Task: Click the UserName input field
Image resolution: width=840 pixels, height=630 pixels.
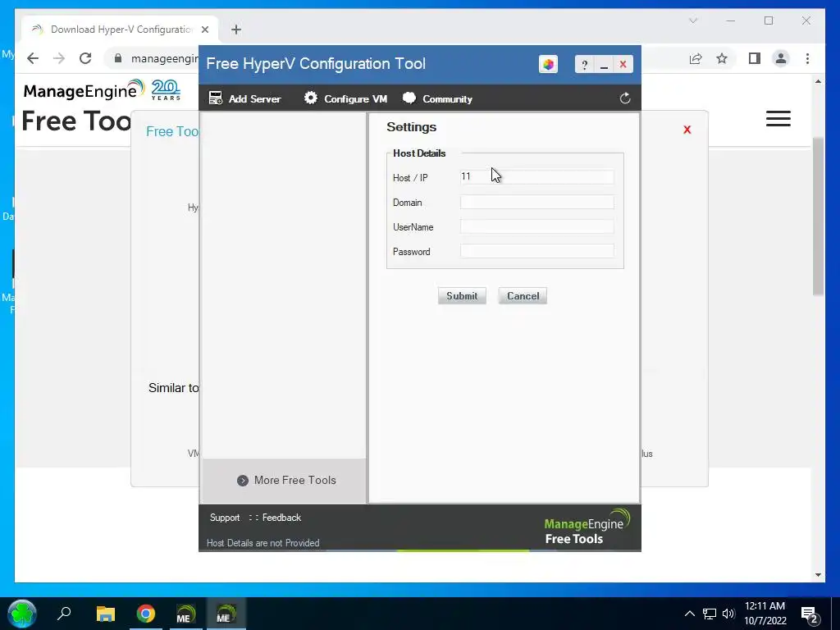Action: tap(536, 226)
